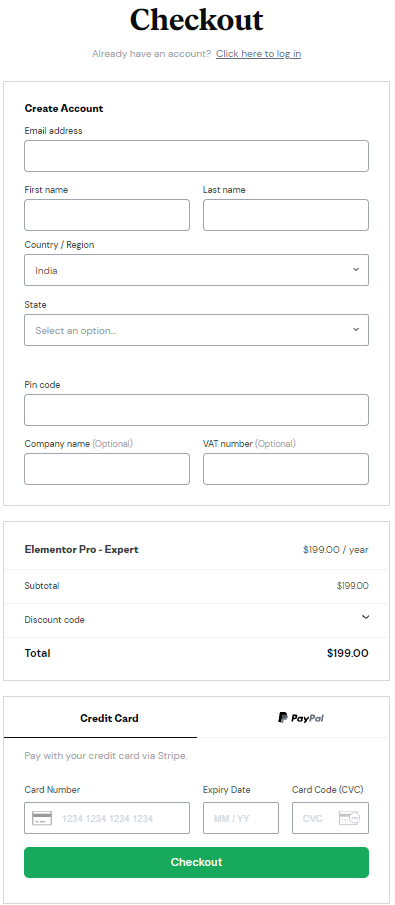This screenshot has height=905, width=395.
Task: Click the Pay with your credit card via Stripe text
Action: pos(106,756)
